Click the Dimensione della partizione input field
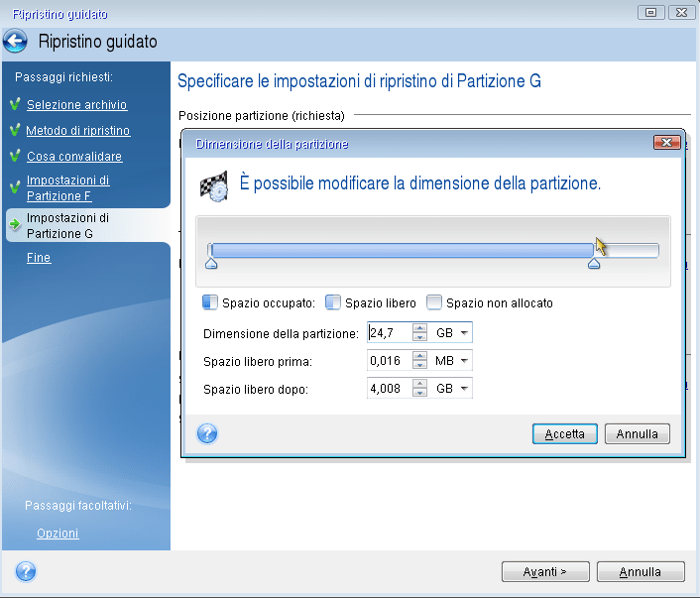This screenshot has width=700, height=598. click(x=388, y=333)
